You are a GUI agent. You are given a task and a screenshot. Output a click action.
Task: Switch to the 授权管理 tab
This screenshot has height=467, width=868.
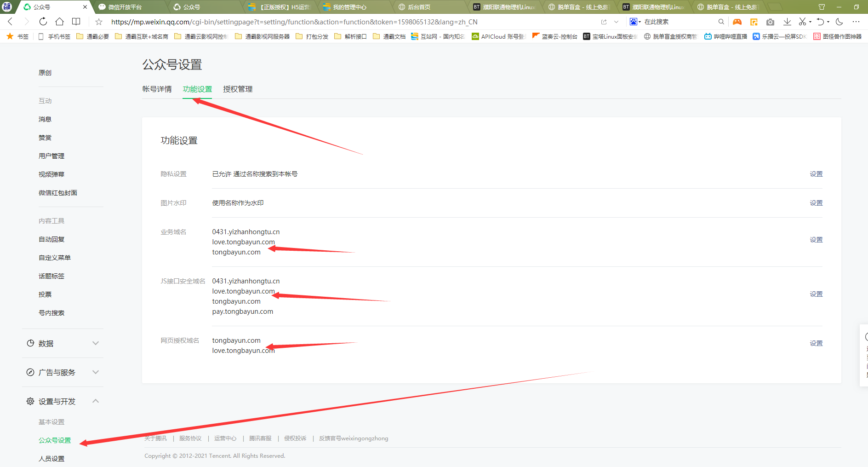pyautogui.click(x=238, y=89)
